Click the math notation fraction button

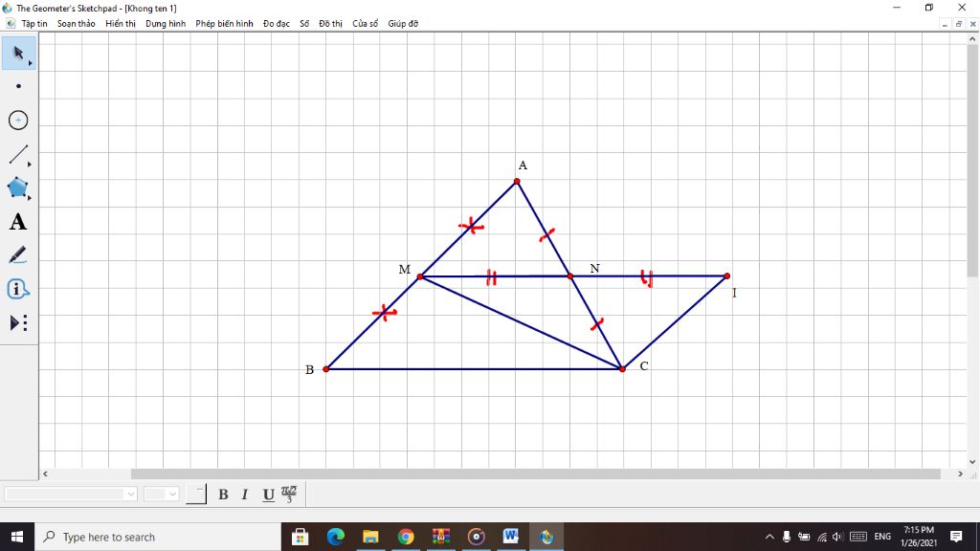click(289, 495)
